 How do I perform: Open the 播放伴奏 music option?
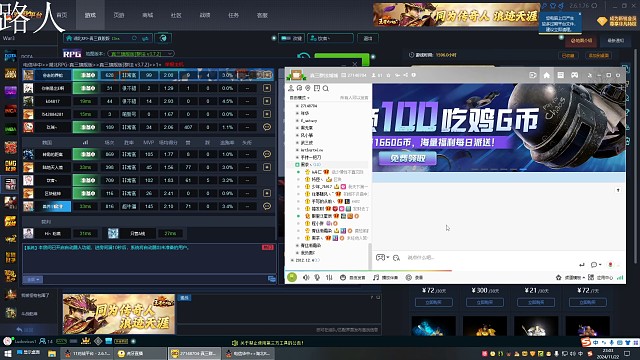click(x=385, y=278)
